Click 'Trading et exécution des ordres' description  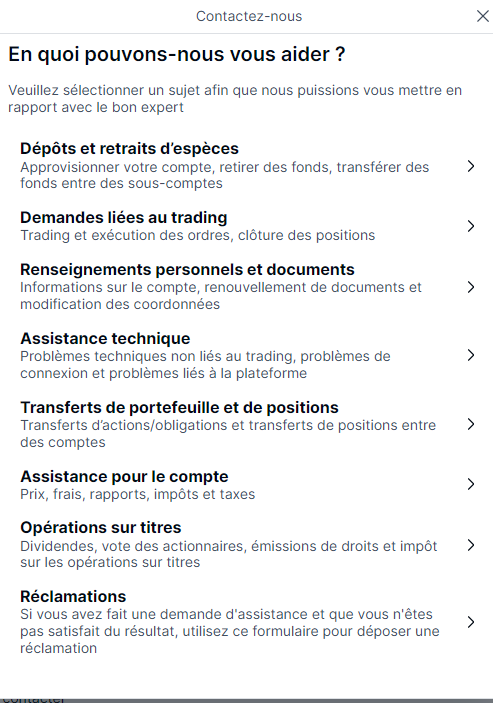click(x=127, y=235)
